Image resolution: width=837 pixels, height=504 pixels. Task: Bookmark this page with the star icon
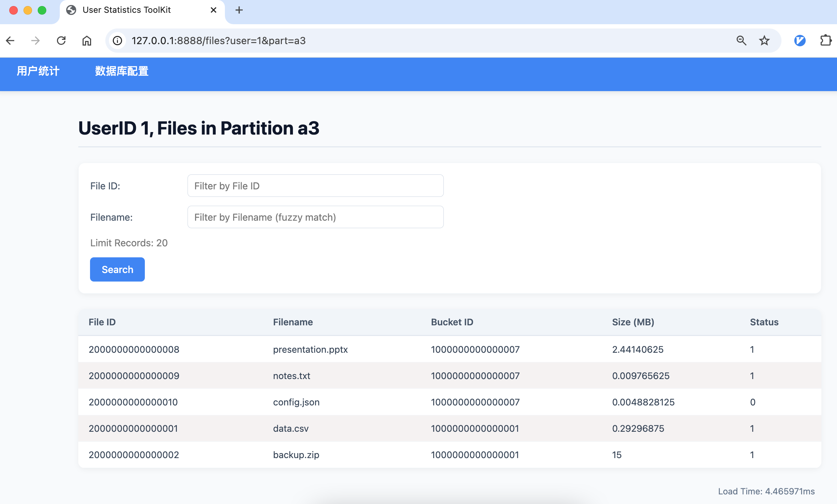[764, 41]
